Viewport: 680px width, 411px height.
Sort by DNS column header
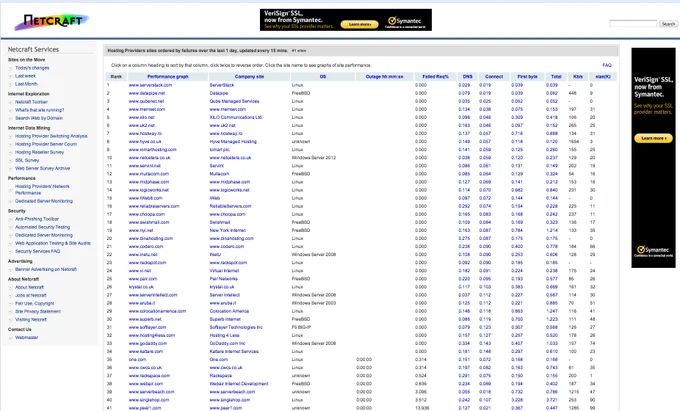click(468, 77)
